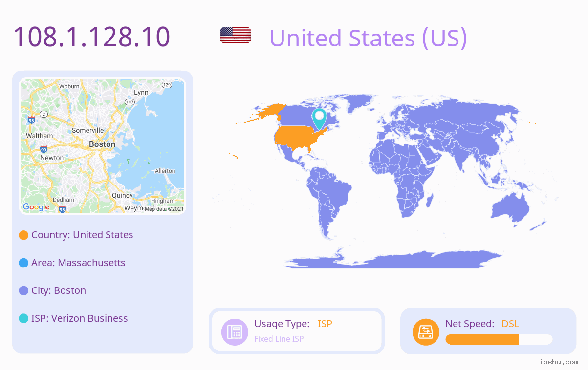Click the Boston map thumbnail

pos(103,146)
